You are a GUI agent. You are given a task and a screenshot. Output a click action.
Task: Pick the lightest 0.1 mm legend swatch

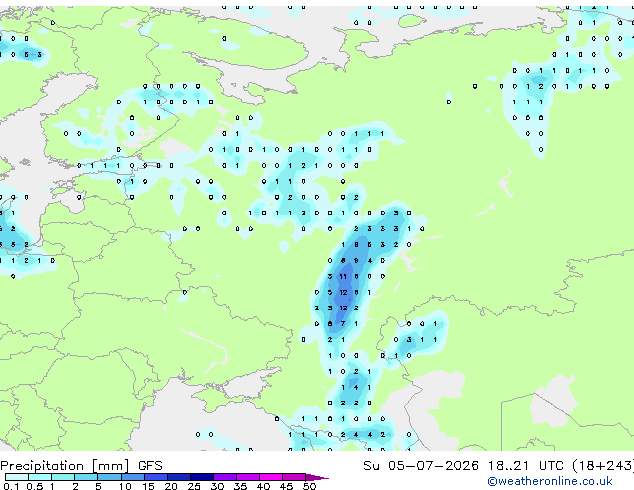tap(17, 477)
